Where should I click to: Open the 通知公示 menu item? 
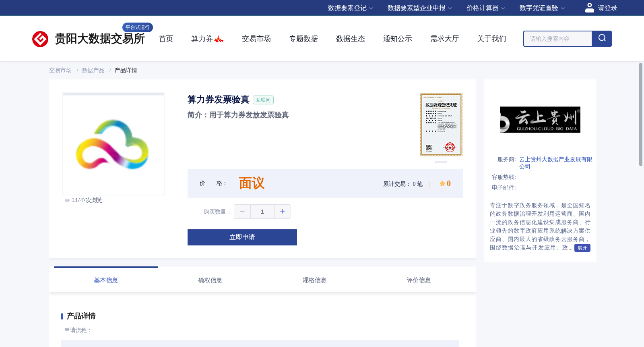(398, 39)
